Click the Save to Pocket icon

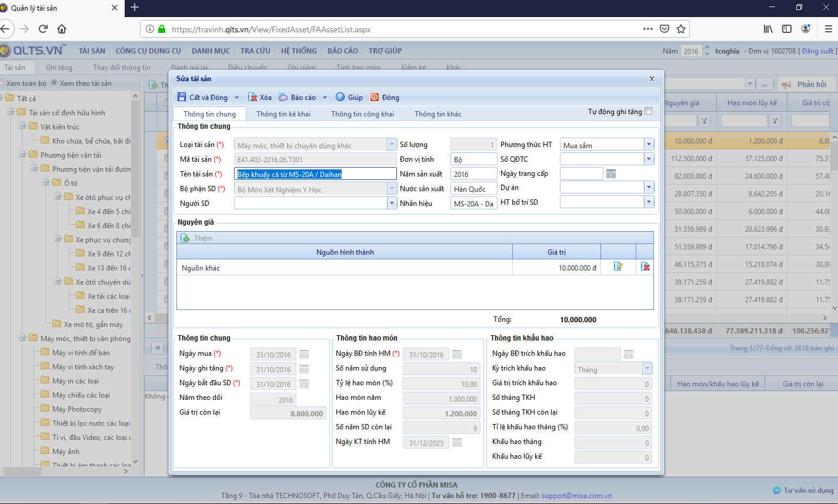(664, 29)
